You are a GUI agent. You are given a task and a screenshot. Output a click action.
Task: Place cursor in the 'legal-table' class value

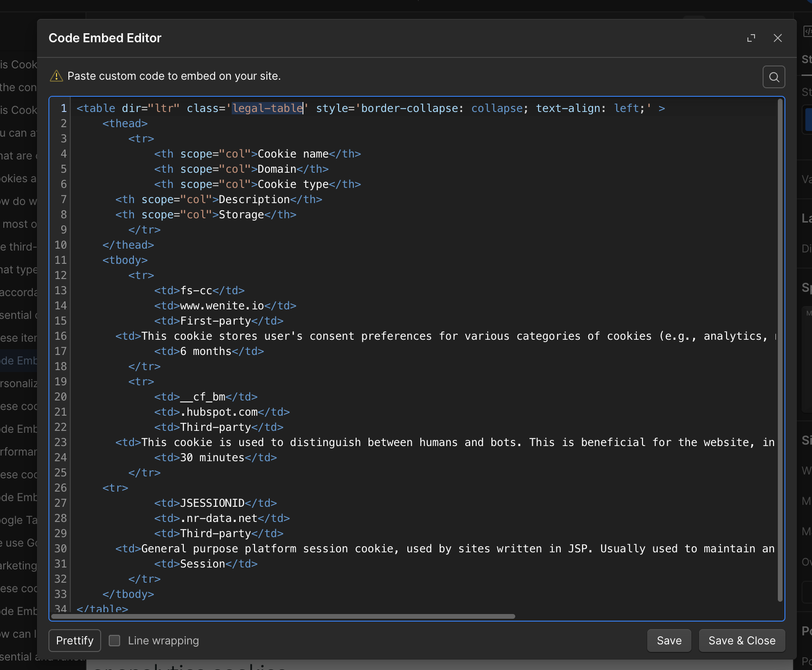coord(267,108)
